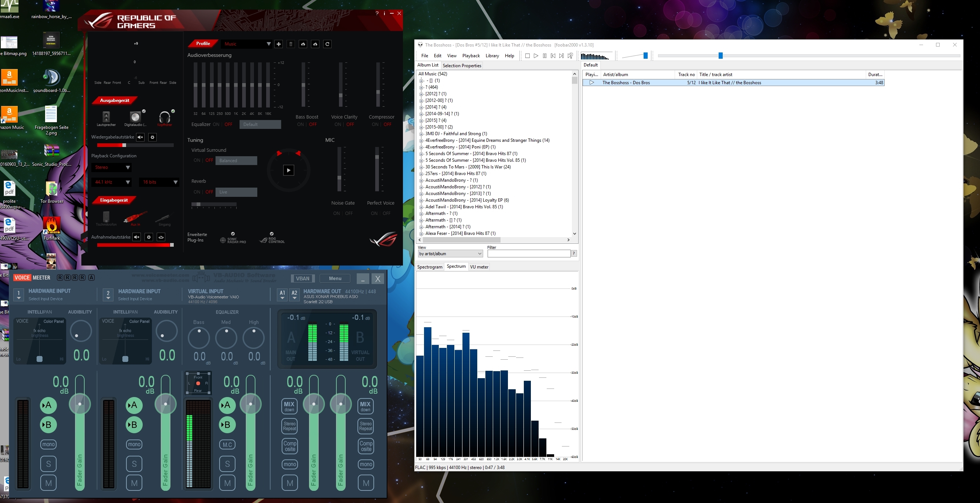Enable Bass Boost ON switch
This screenshot has height=503, width=980.
coord(300,124)
